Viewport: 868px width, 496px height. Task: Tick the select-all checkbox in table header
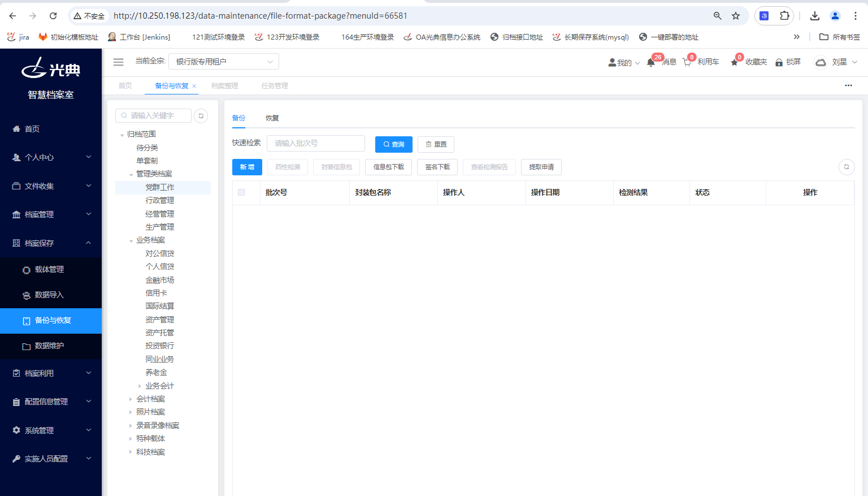coord(241,192)
